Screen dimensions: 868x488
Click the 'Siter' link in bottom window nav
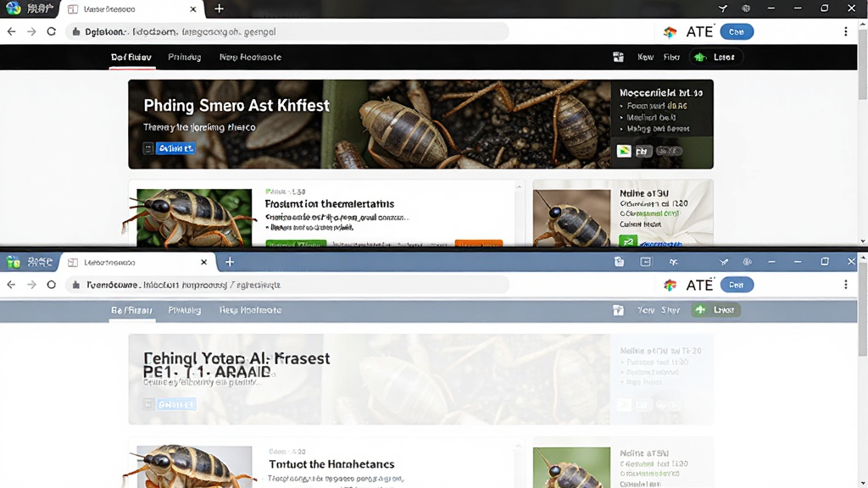point(670,310)
